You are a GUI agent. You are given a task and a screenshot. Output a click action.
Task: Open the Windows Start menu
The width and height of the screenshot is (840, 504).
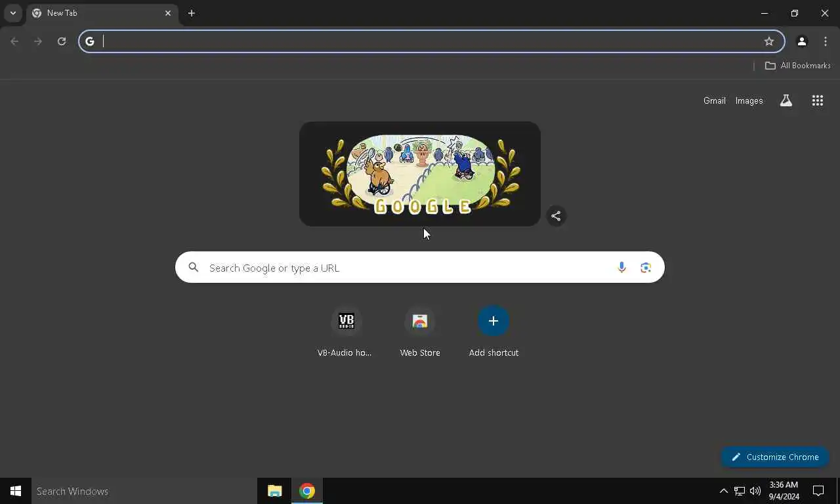tap(16, 491)
